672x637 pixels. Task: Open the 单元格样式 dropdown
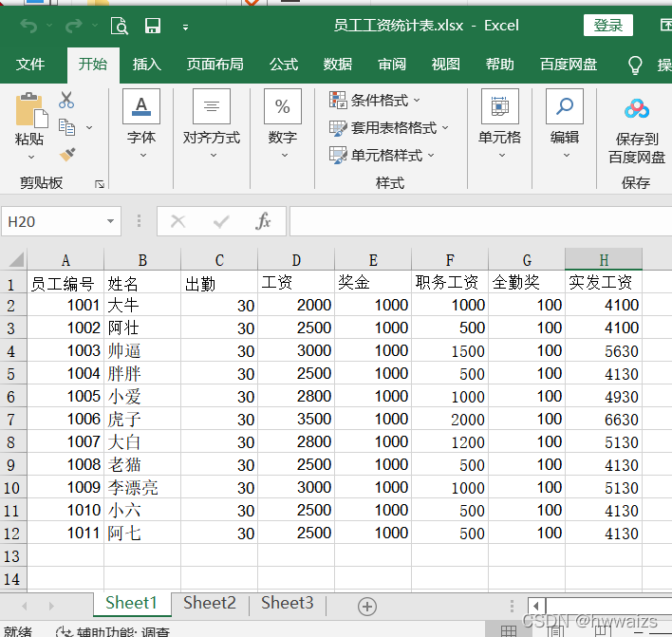click(382, 155)
